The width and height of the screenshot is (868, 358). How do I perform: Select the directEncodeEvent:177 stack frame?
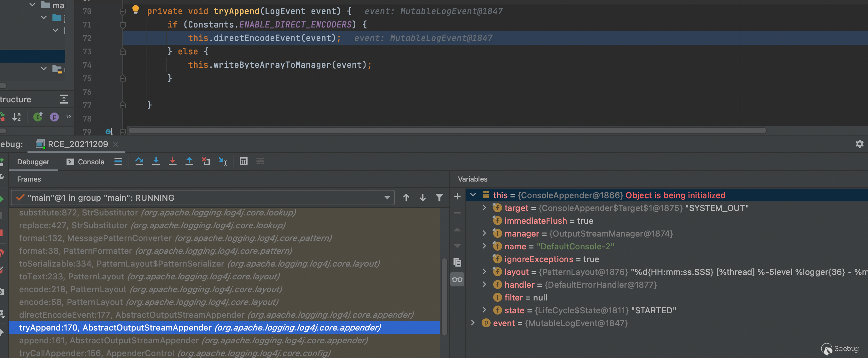(216, 315)
